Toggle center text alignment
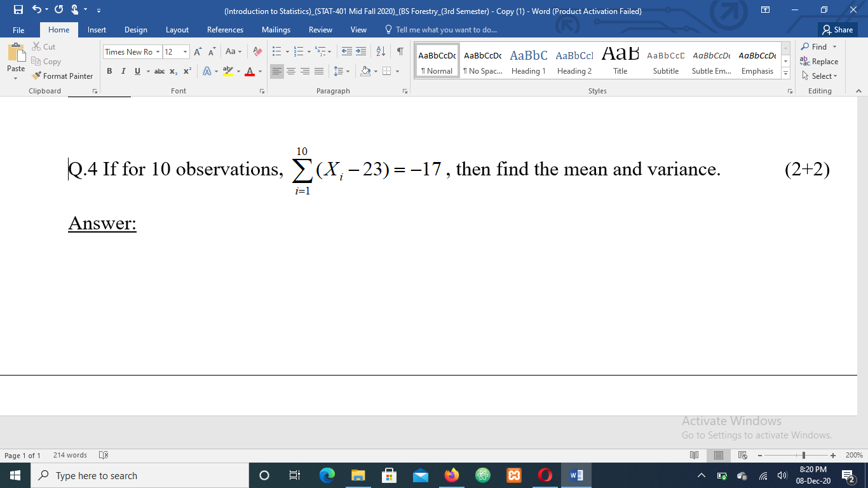The width and height of the screenshot is (868, 488). (291, 71)
